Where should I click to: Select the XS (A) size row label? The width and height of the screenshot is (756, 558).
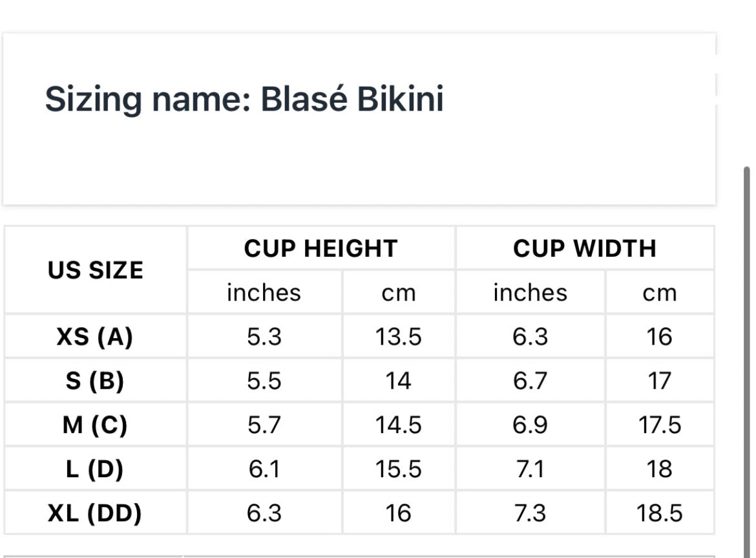94,337
